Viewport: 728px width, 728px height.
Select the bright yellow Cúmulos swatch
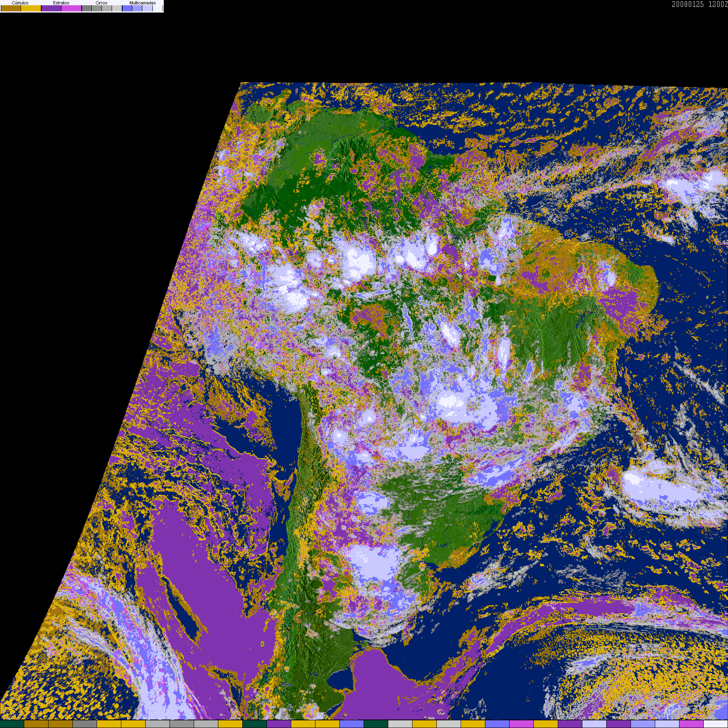point(31,8)
